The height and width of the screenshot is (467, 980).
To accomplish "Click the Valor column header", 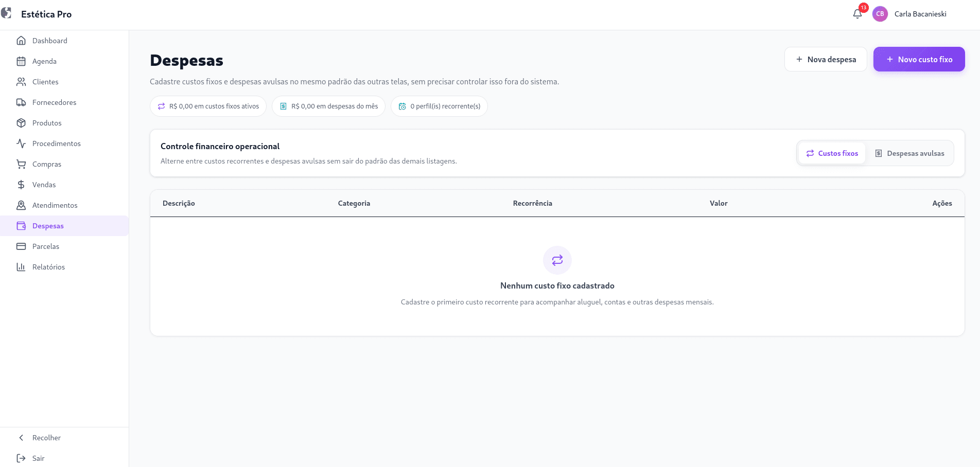I will pyautogui.click(x=719, y=203).
